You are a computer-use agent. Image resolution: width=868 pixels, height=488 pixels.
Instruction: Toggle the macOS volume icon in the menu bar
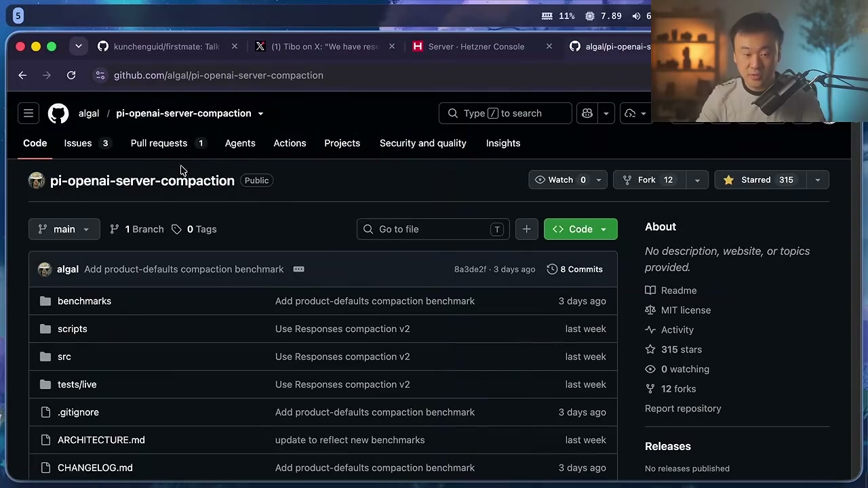(636, 16)
